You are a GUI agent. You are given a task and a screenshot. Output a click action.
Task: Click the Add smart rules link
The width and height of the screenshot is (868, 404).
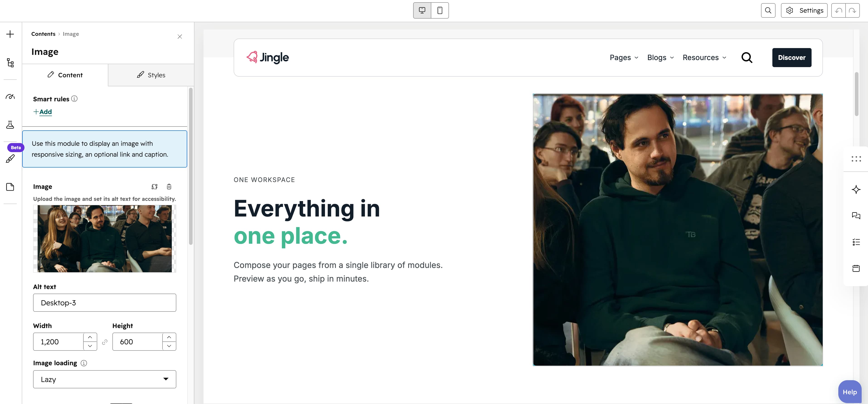[x=42, y=112]
